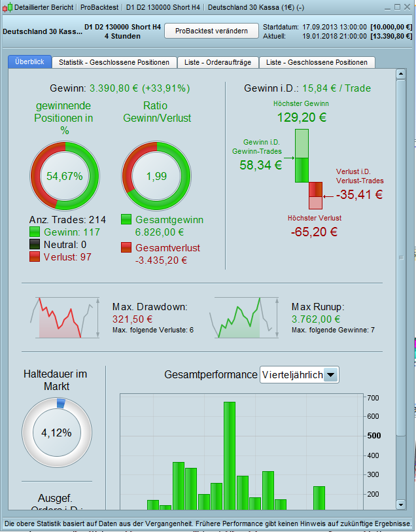The height and width of the screenshot is (532, 416).
Task: Click the 58,34 € average winning trade value
Action: point(261,166)
